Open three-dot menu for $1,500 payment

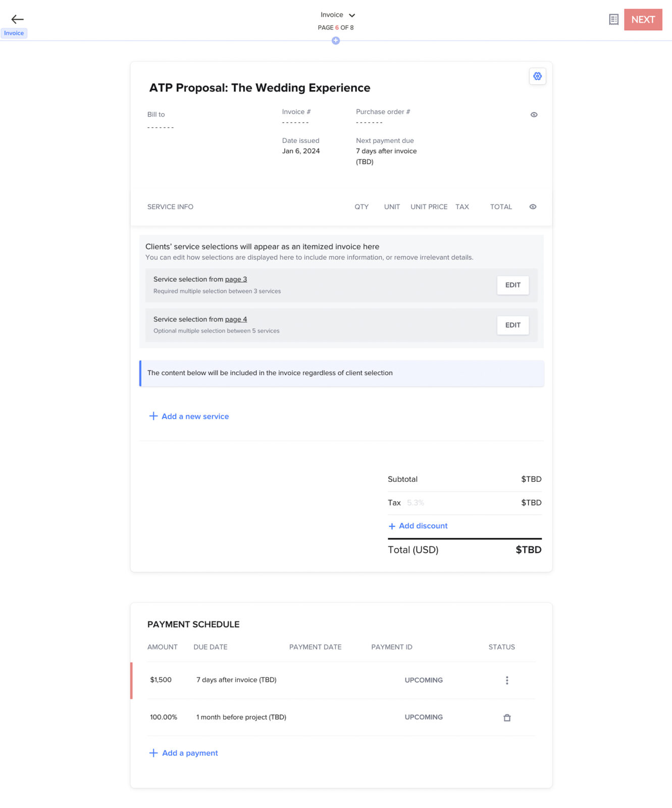click(x=507, y=680)
